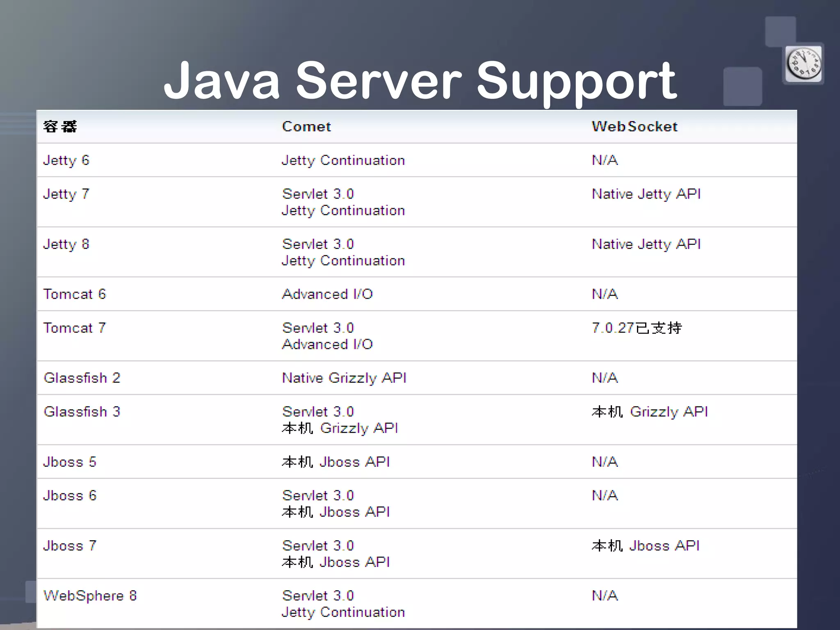Click the Comet cell in the Tomcat 7 row
The height and width of the screenshot is (630, 840).
(327, 336)
